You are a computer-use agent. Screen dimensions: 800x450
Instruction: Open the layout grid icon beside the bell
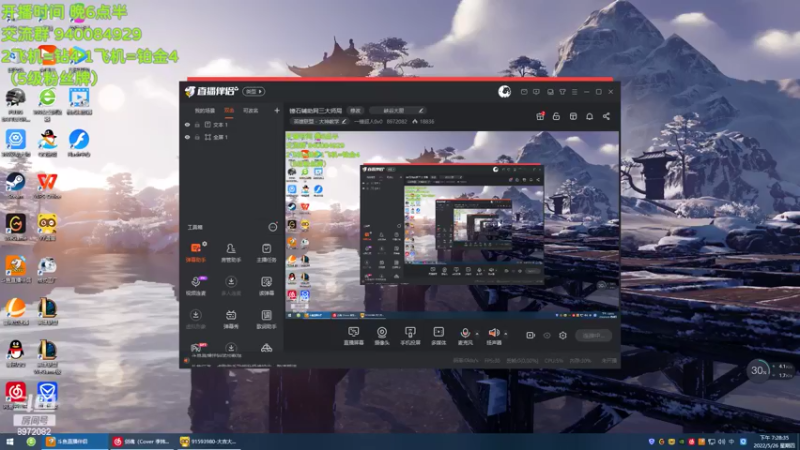pyautogui.click(x=573, y=116)
